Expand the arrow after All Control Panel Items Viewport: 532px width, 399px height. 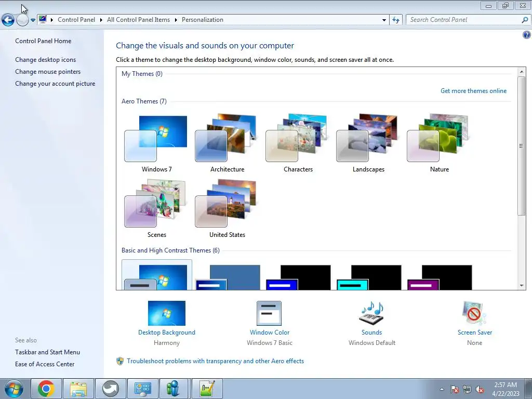(176, 20)
